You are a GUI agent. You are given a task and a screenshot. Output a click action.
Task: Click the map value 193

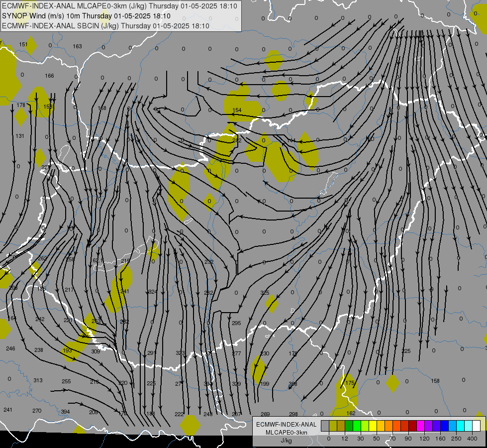(x=67, y=350)
